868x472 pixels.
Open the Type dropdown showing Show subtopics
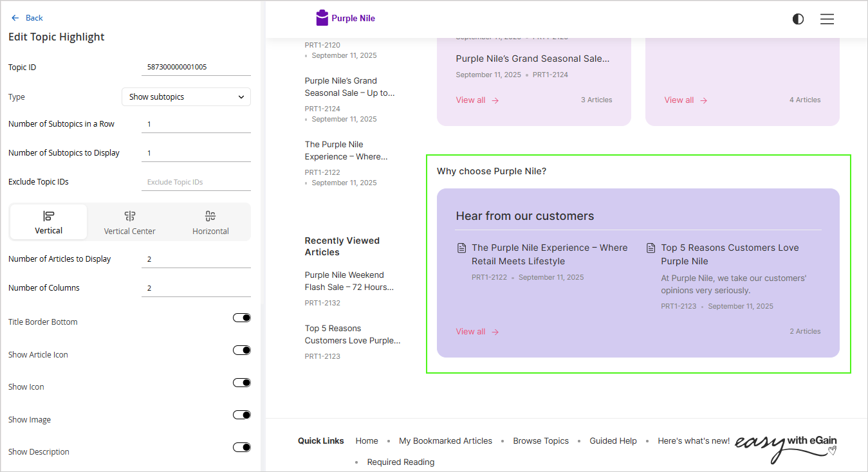186,97
